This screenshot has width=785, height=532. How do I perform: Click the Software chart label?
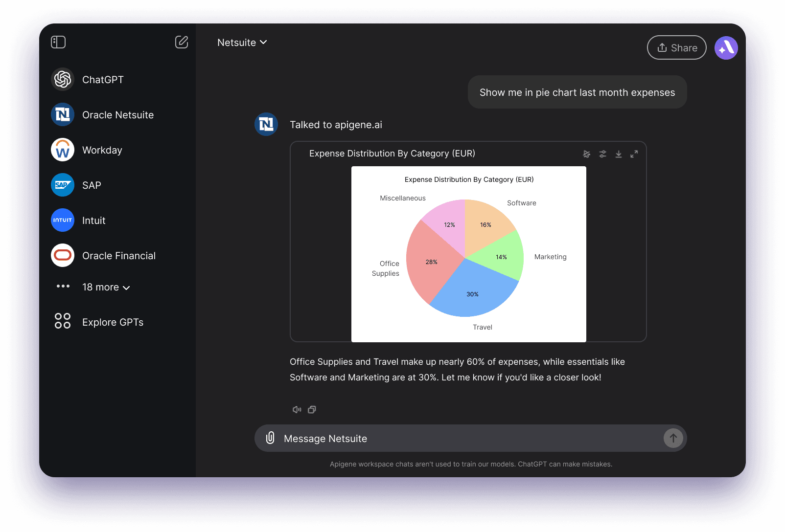pyautogui.click(x=522, y=203)
